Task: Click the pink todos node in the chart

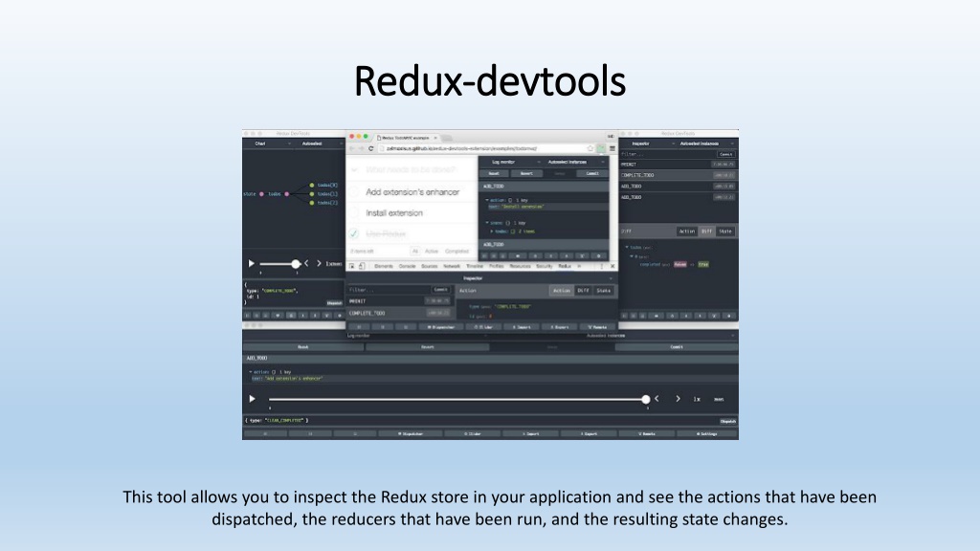Action: (287, 193)
